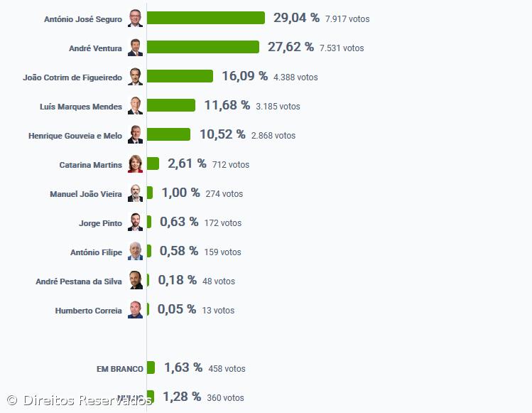Click André Pestana da Silva's photo
This screenshot has height=413, width=532.
pos(135,281)
